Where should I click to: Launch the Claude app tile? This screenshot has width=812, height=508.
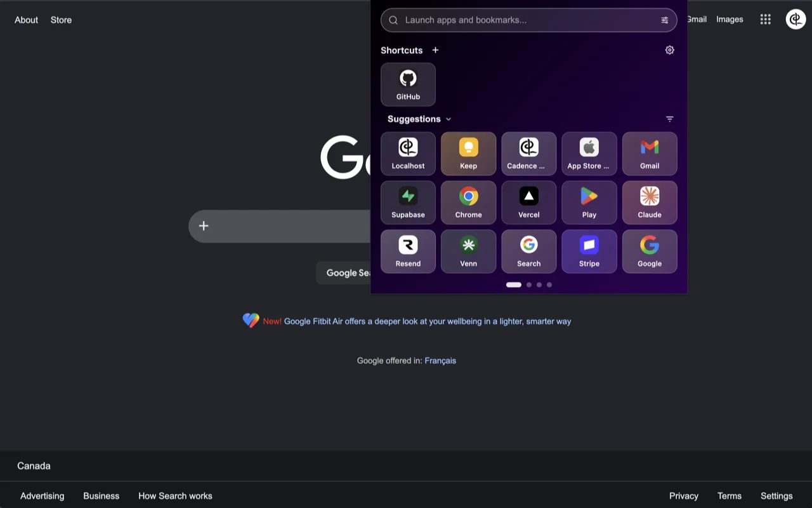click(x=650, y=203)
